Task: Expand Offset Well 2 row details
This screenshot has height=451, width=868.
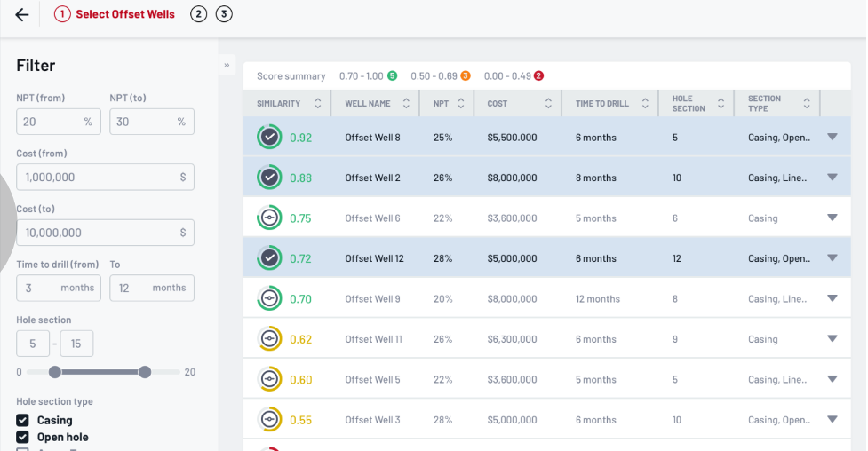Action: (832, 178)
